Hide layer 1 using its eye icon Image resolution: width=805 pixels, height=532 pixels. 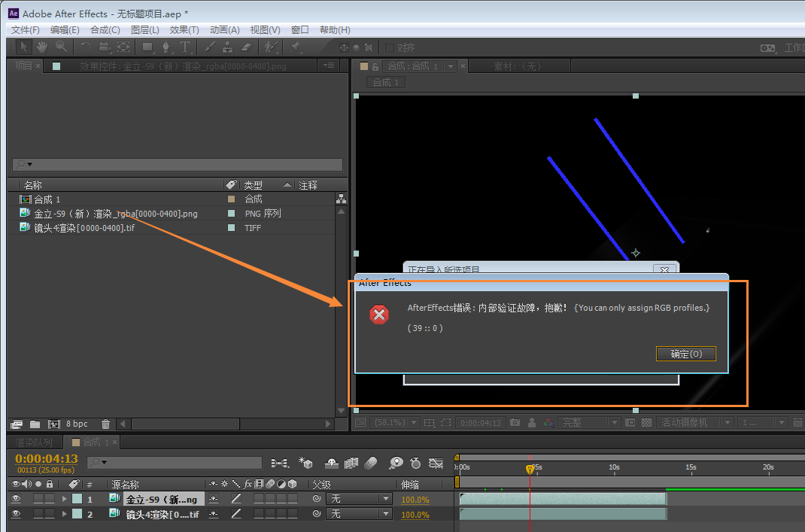click(16, 499)
